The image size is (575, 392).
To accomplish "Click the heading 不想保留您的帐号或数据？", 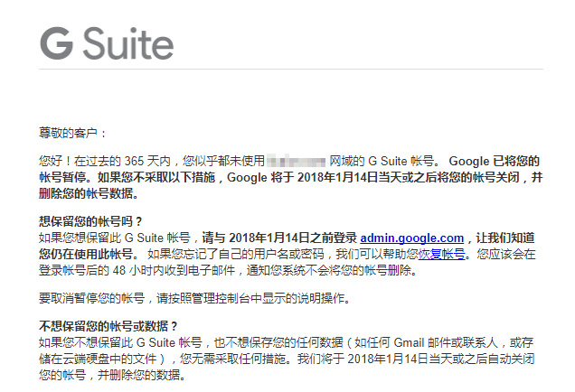I will [108, 326].
